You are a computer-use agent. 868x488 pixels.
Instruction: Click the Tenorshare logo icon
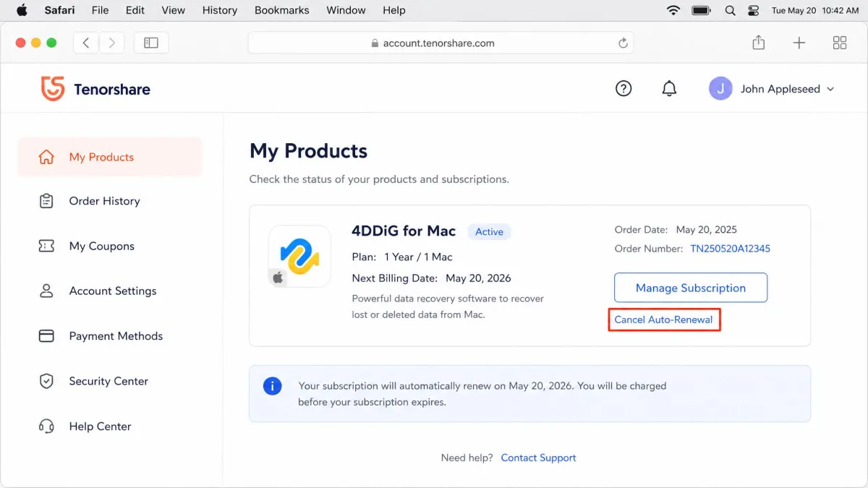(x=53, y=89)
